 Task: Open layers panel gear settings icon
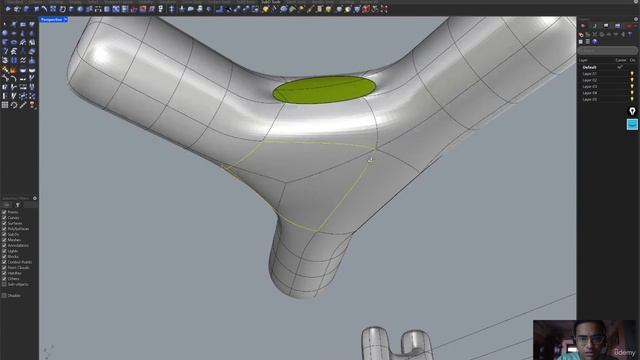(636, 19)
